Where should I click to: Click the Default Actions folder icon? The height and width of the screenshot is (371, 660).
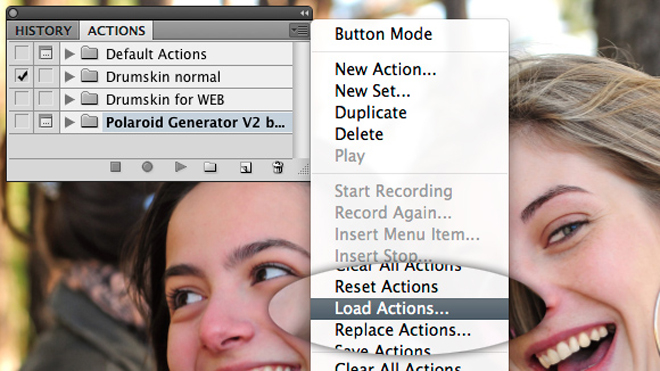point(89,53)
